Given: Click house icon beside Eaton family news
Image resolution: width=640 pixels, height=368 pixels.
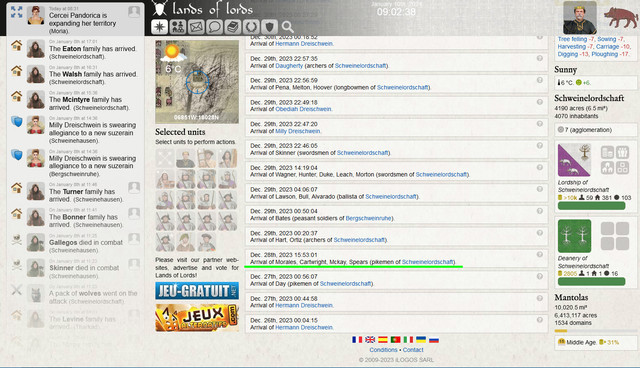Looking at the screenshot, I should coord(16,45).
